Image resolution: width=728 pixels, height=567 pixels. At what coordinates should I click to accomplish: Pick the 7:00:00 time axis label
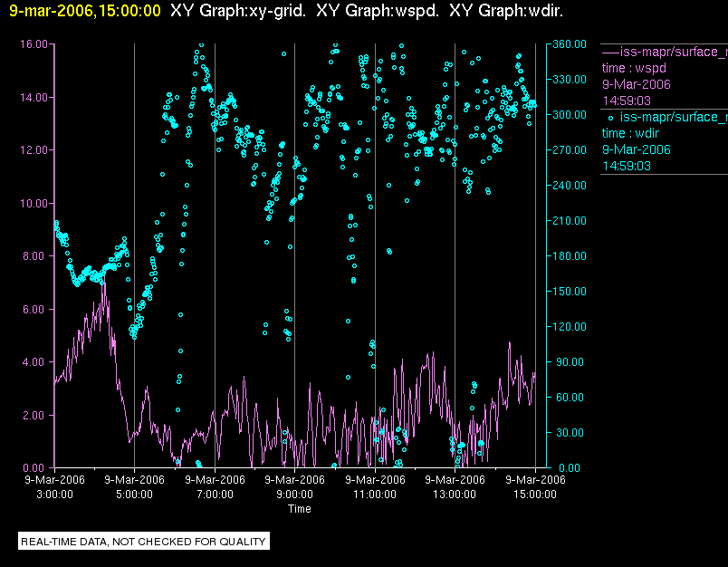tap(215, 495)
